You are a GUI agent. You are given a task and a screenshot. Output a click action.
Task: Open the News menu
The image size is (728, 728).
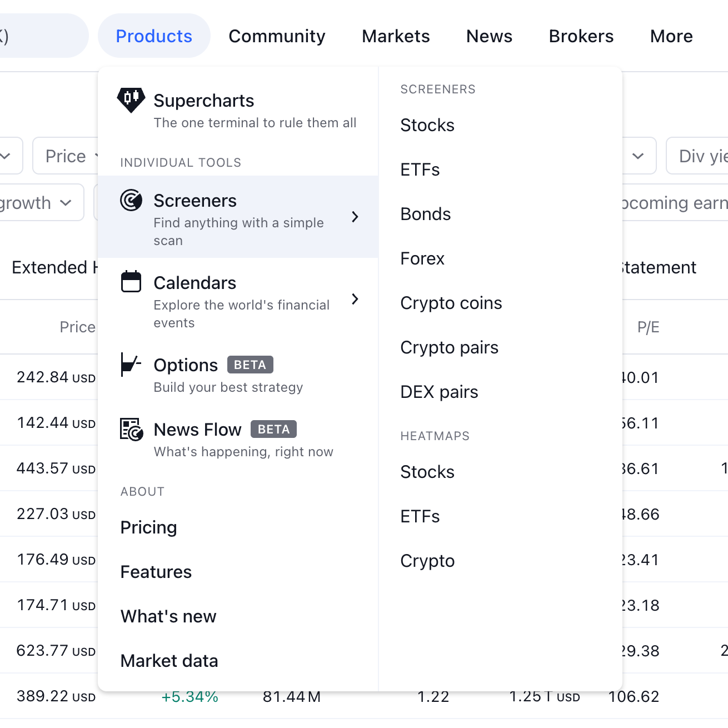[x=489, y=36]
